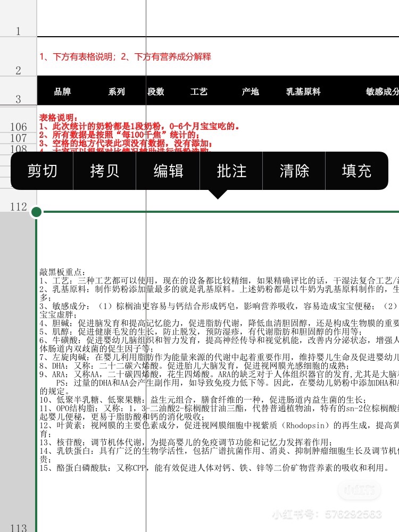
Task: Click row header 106
Action: click(18, 127)
